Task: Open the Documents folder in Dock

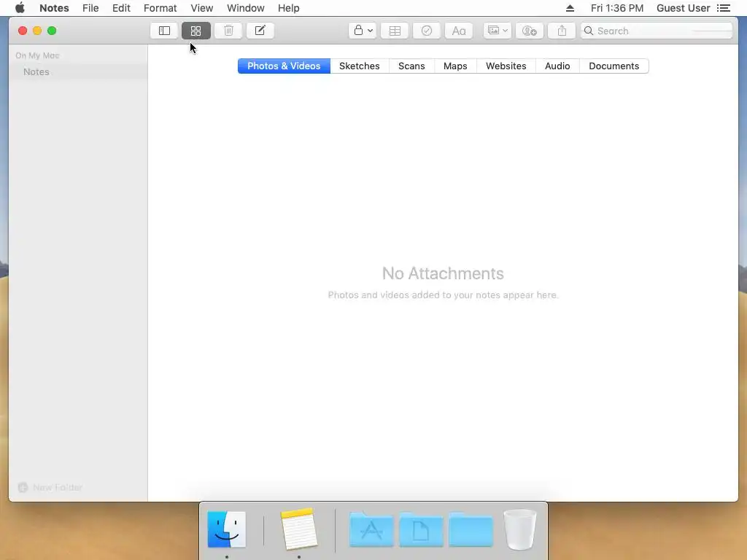Action: click(421, 529)
